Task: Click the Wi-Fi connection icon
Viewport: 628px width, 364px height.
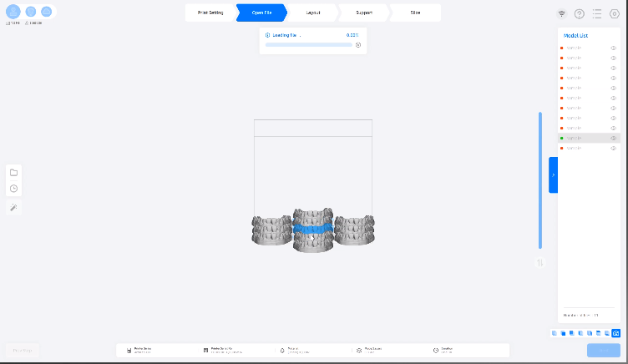Action: (x=561, y=13)
